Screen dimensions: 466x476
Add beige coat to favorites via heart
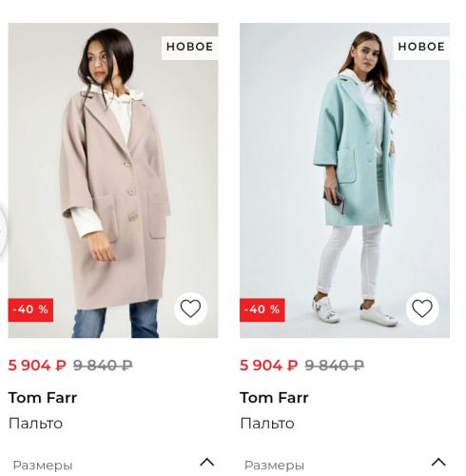point(190,308)
